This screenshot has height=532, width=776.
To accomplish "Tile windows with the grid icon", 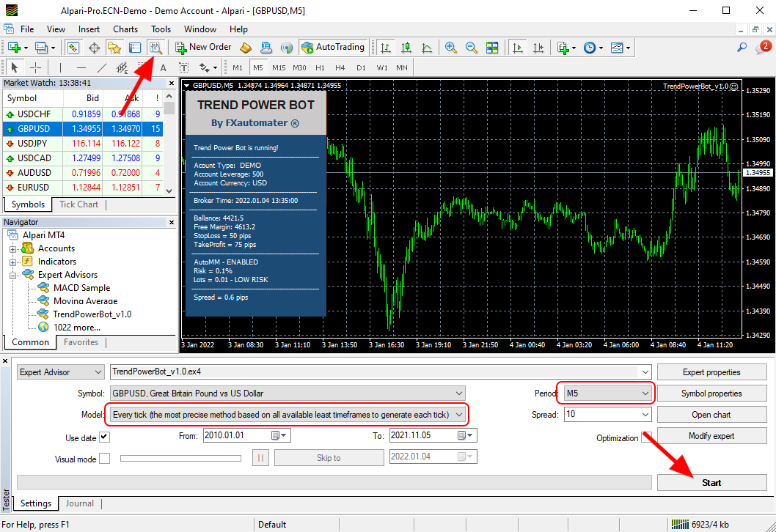I will (x=492, y=48).
